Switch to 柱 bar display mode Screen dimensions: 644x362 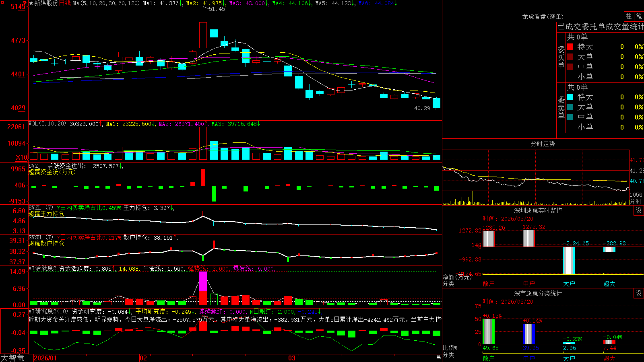coord(629,16)
